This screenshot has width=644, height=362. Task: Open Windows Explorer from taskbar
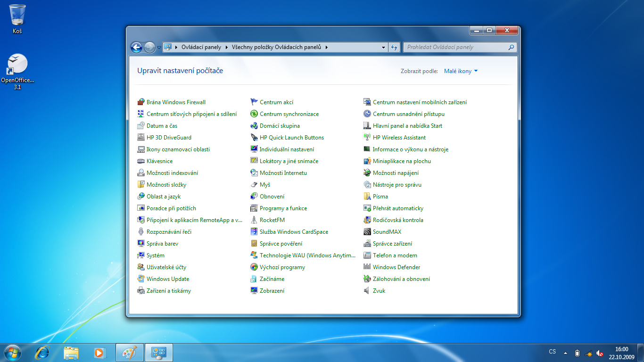point(71,353)
